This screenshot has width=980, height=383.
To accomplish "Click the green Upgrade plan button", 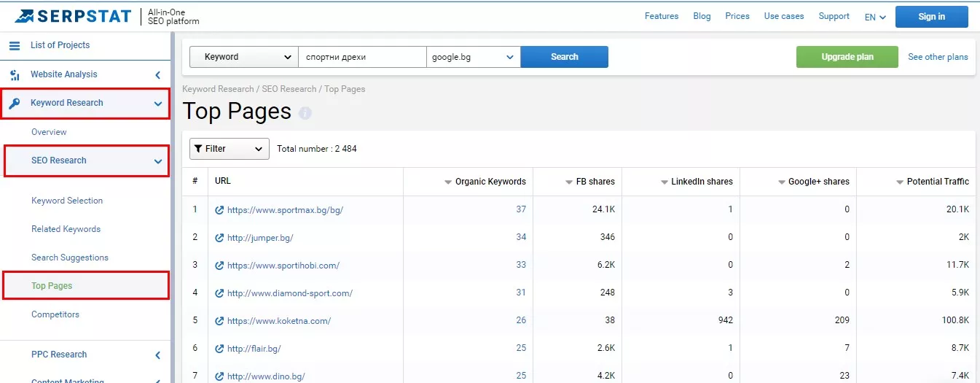I will [x=847, y=57].
